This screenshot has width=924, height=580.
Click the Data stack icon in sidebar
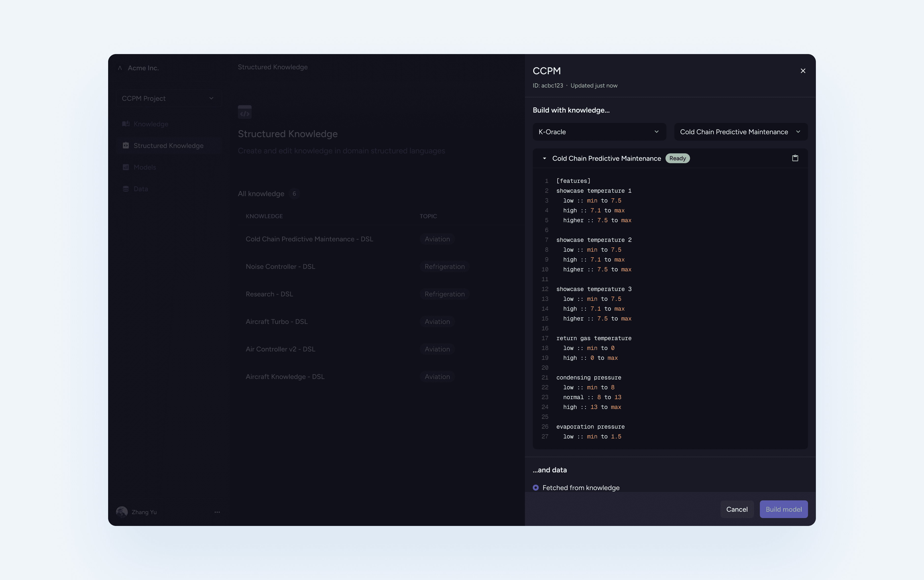[125, 189]
